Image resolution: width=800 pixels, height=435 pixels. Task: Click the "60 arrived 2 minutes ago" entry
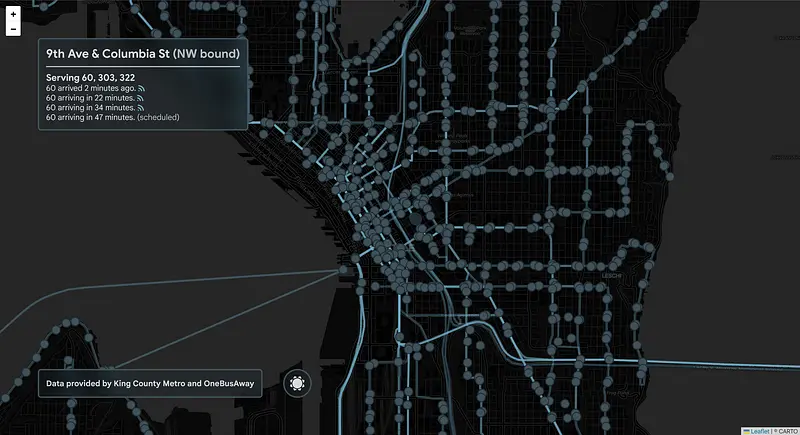90,88
